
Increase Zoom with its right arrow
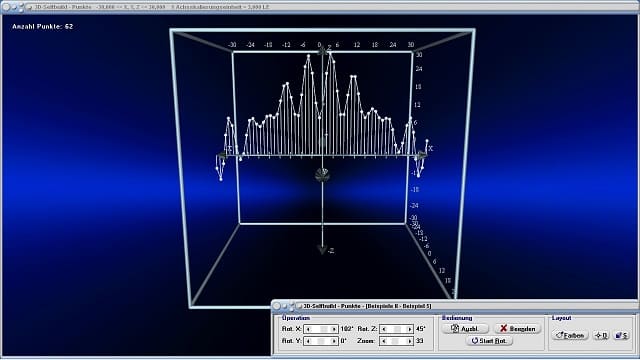(410, 341)
